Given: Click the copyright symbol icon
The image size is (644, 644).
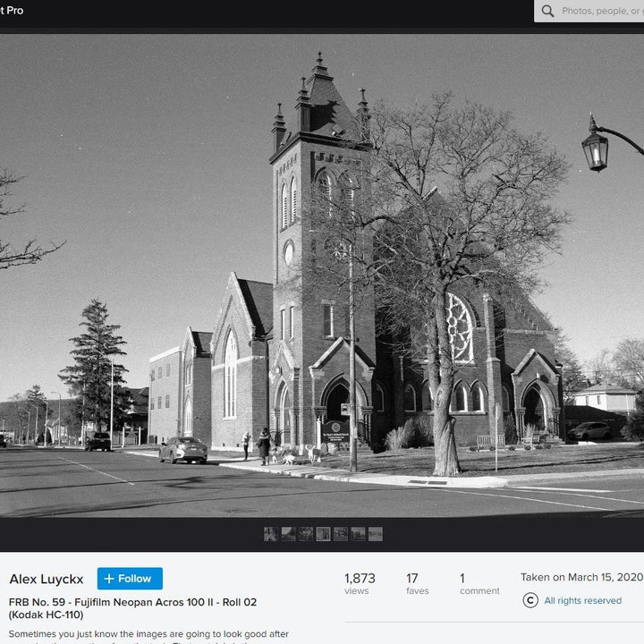Looking at the screenshot, I should 530,600.
